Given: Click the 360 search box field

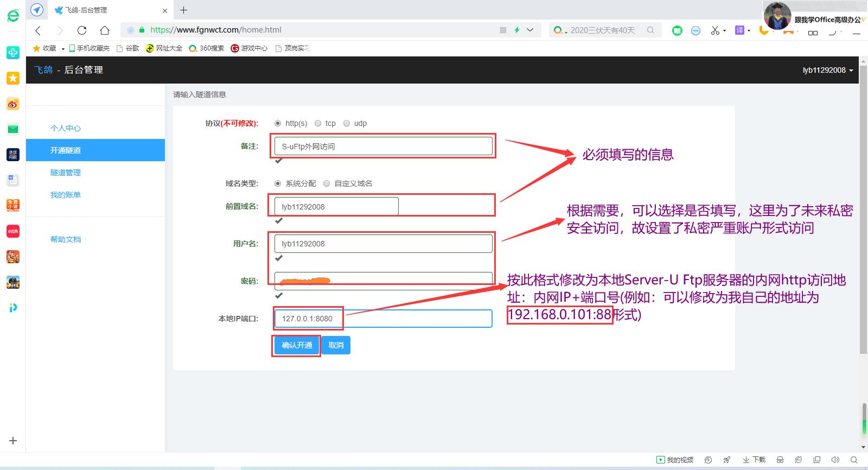Looking at the screenshot, I should coord(605,30).
